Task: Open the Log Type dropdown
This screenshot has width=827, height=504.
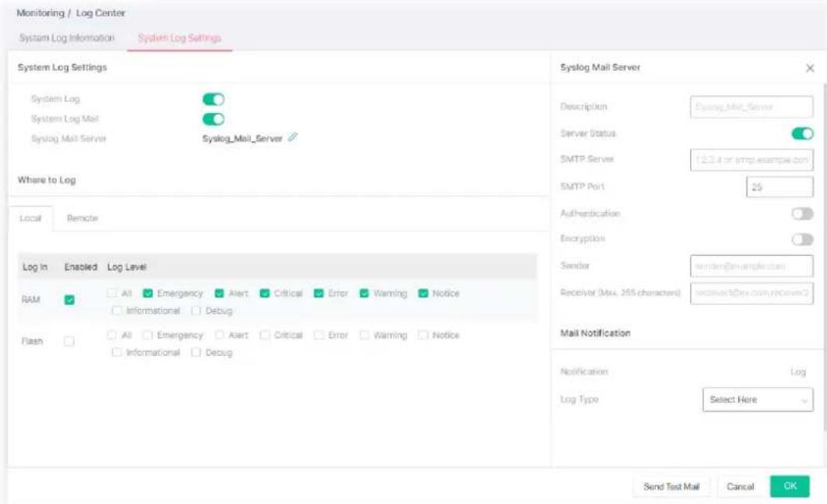Action: coord(757,399)
